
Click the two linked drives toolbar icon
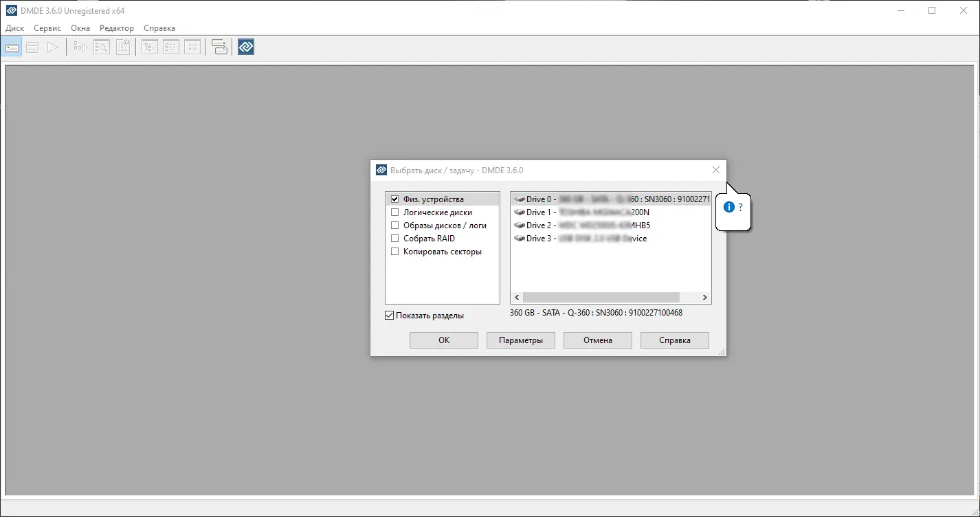click(x=219, y=47)
